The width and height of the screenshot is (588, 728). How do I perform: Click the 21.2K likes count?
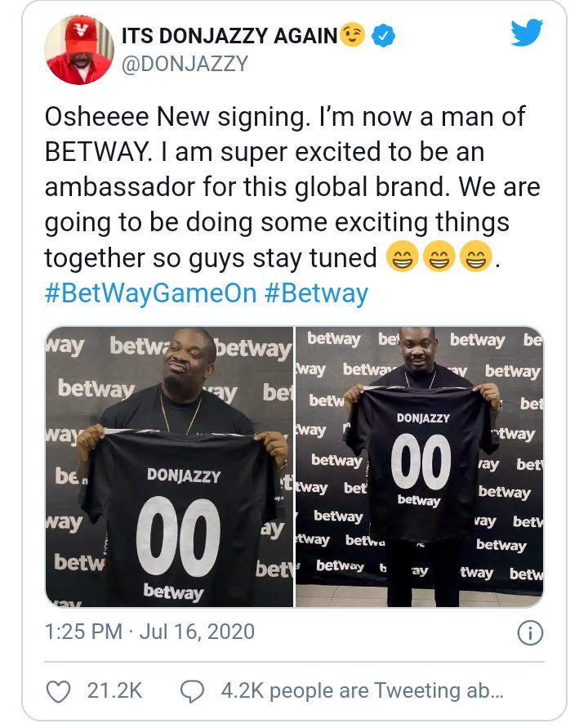[114, 690]
